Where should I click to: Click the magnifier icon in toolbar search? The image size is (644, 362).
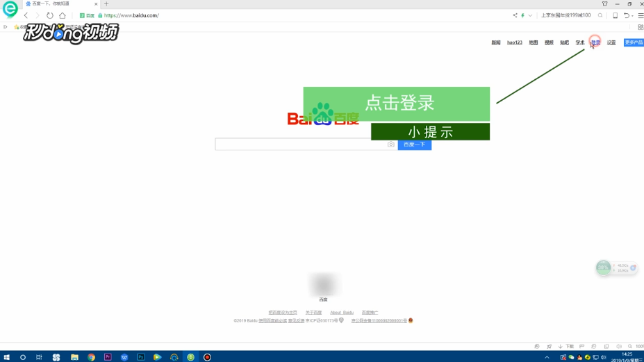click(x=600, y=15)
